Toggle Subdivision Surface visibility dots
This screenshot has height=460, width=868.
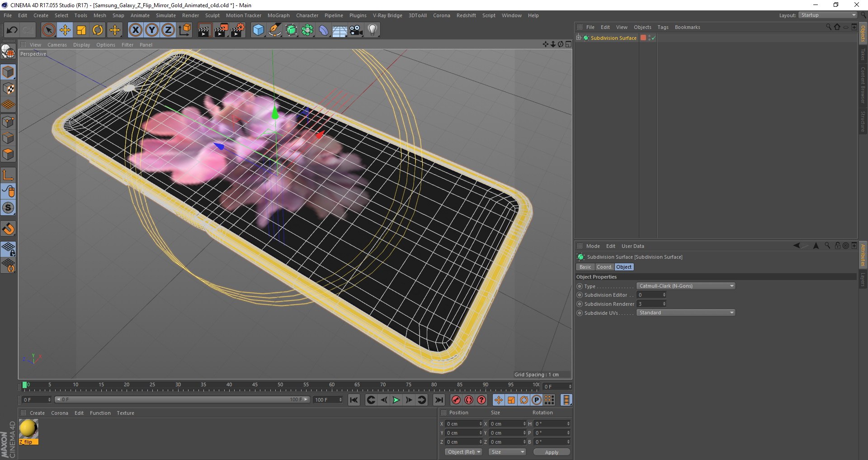[649, 38]
